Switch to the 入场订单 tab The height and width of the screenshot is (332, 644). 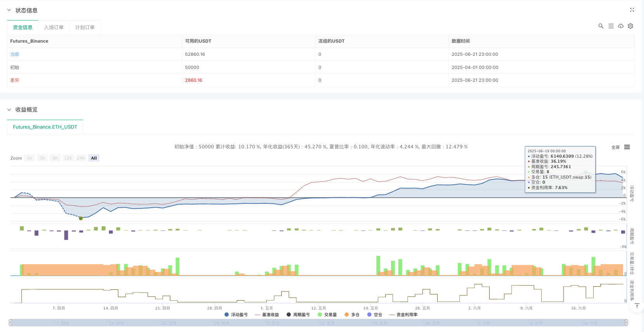click(x=54, y=27)
